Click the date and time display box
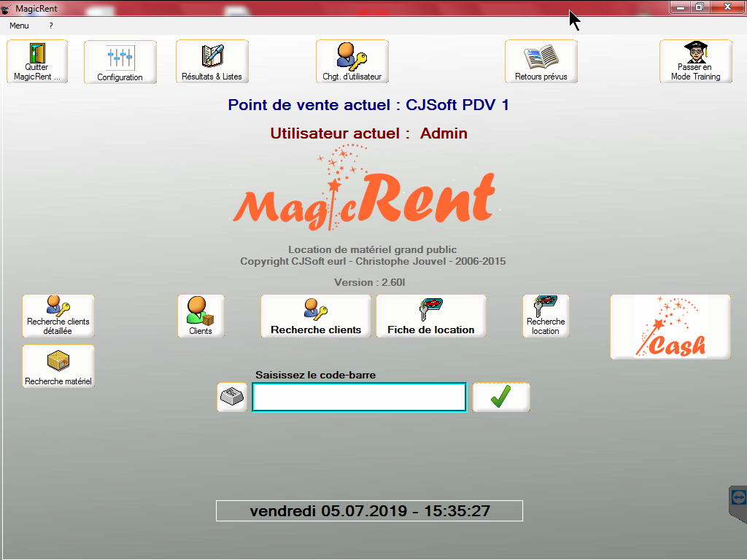The height and width of the screenshot is (560, 747). pos(369,511)
